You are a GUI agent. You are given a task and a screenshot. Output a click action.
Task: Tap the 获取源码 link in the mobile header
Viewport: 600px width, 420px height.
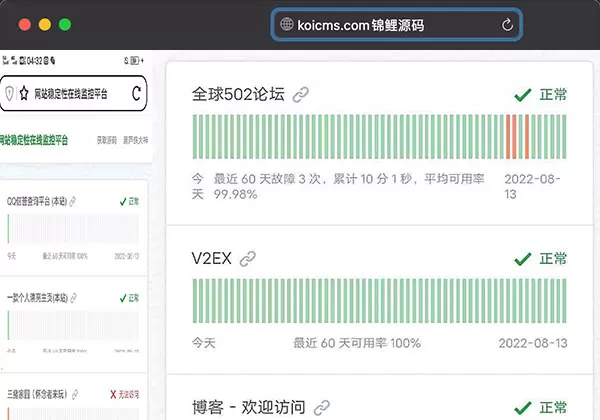tap(106, 140)
